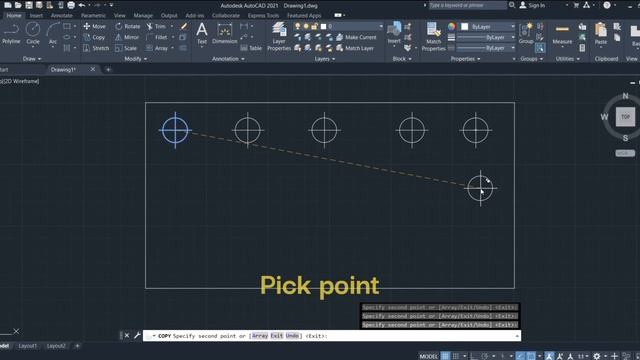Expand the Draw panel
The image size is (640, 360).
[x=32, y=59]
